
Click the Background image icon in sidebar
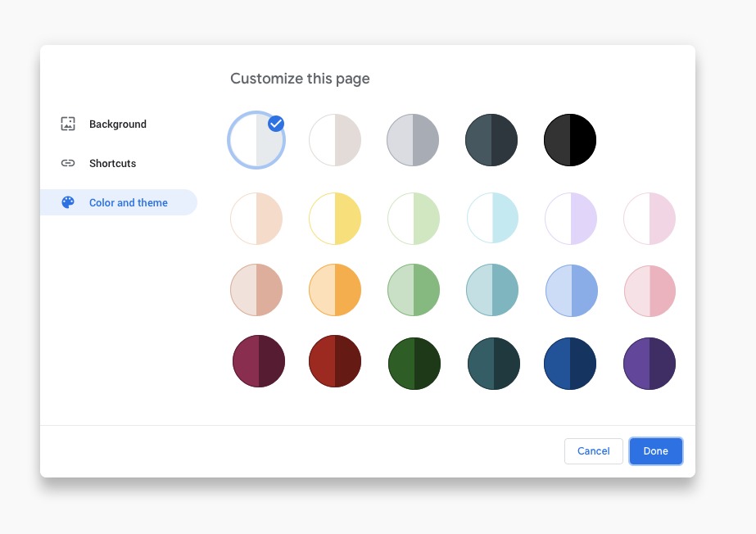point(68,124)
